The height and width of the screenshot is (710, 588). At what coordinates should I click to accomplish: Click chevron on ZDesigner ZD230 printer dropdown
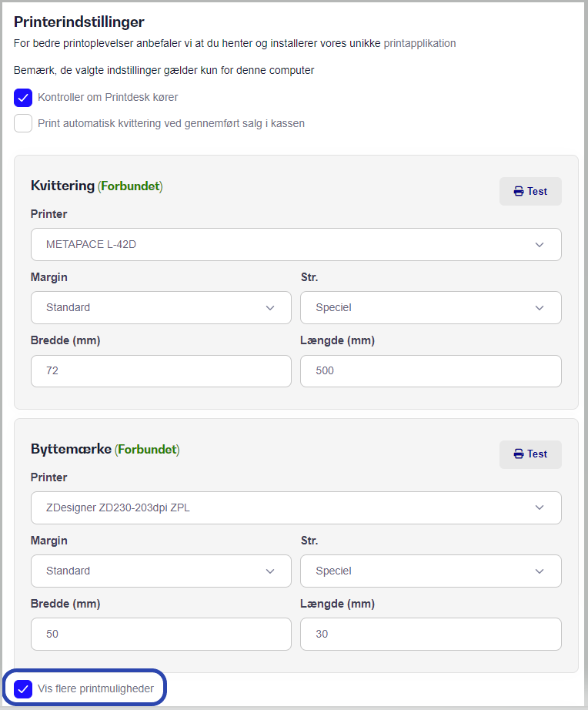click(539, 507)
